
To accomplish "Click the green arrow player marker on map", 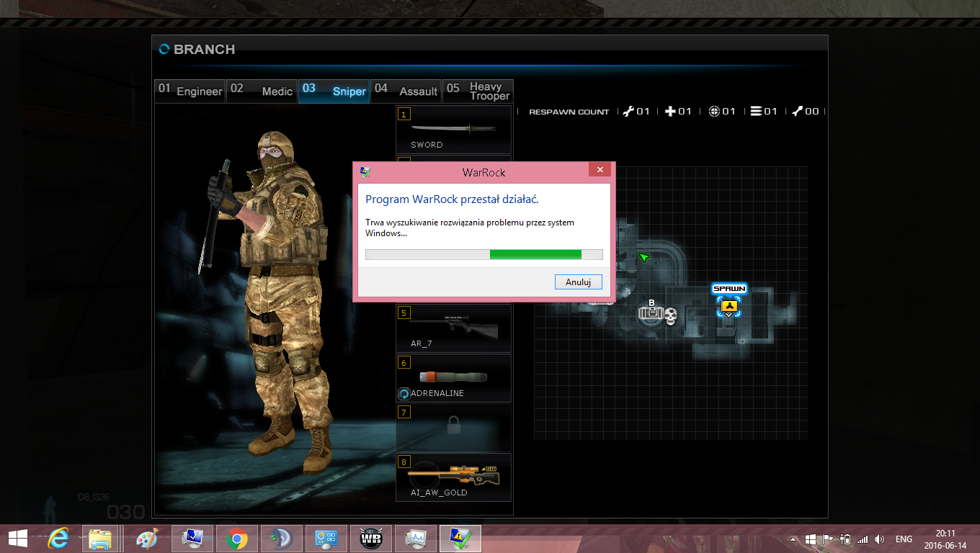I will 644,257.
